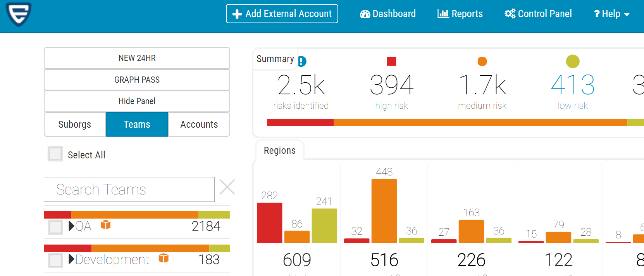The image size is (644, 276).
Task: Expand the QA team tree arrow
Action: click(71, 226)
